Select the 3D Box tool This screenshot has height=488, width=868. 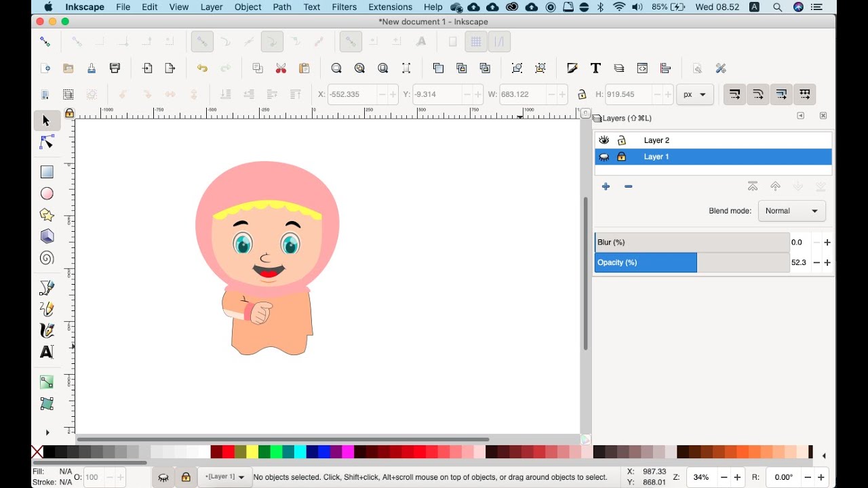(46, 237)
